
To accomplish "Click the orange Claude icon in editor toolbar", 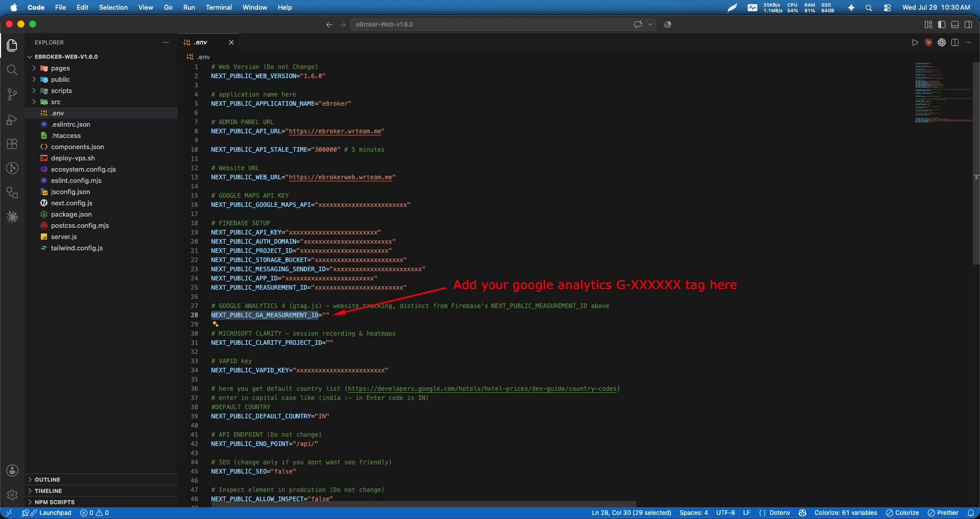I will point(928,42).
